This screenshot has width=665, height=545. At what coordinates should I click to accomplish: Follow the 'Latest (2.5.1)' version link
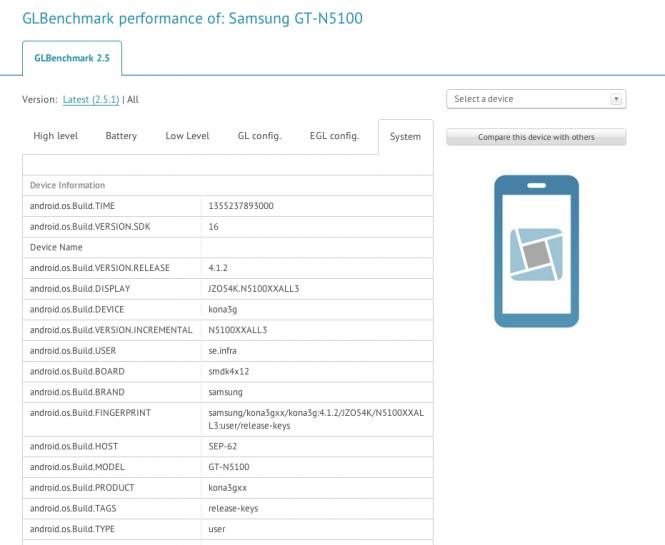click(x=91, y=100)
